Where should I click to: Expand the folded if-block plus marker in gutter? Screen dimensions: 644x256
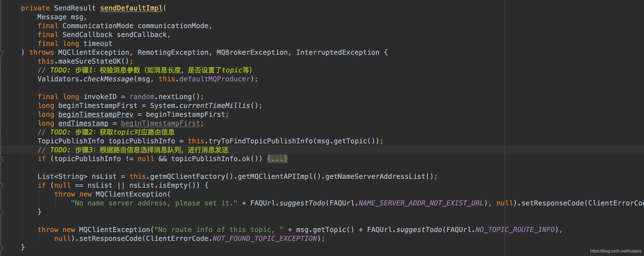tap(2, 159)
